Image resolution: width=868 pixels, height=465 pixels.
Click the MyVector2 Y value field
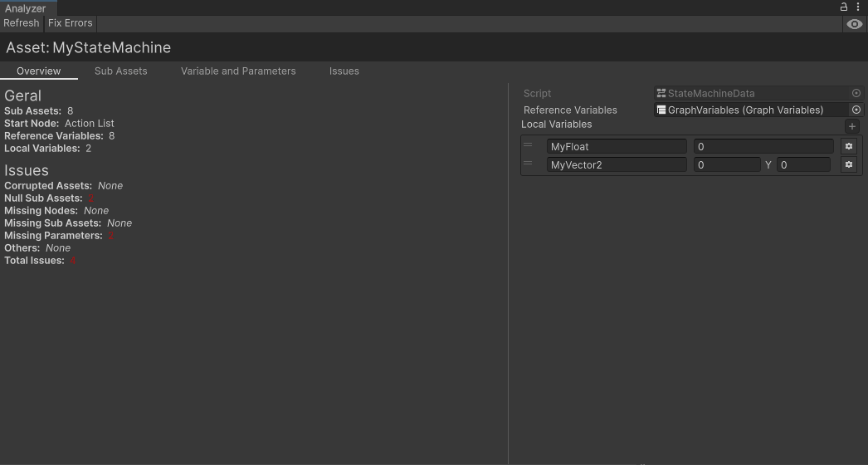(x=803, y=164)
